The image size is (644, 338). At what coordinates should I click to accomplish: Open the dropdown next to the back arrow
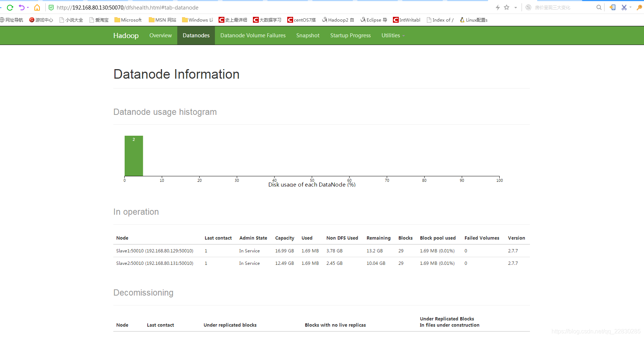pos(28,8)
